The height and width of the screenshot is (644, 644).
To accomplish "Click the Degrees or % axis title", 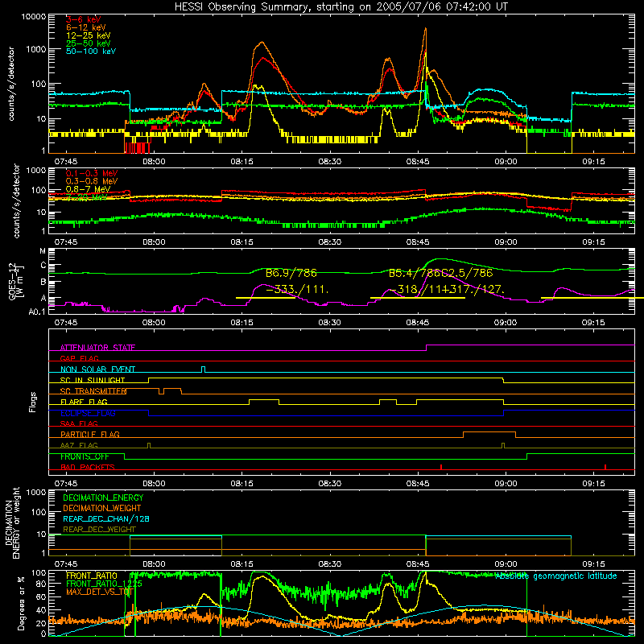I will click(21, 604).
